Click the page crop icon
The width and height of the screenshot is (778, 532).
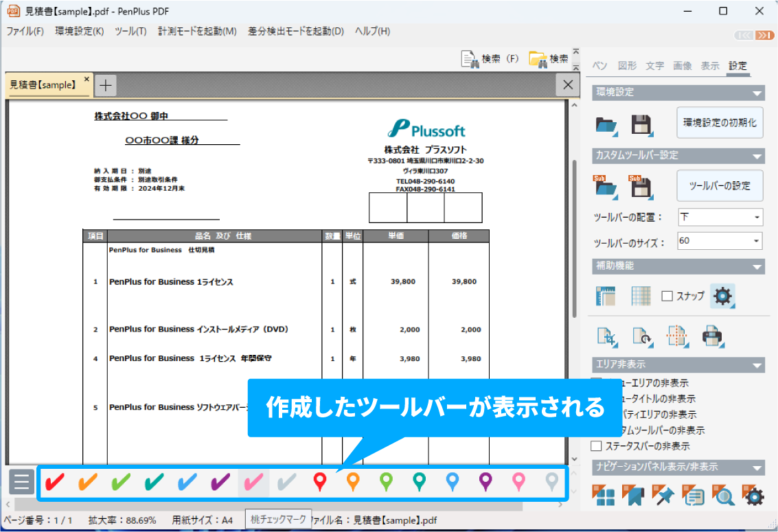coord(607,336)
